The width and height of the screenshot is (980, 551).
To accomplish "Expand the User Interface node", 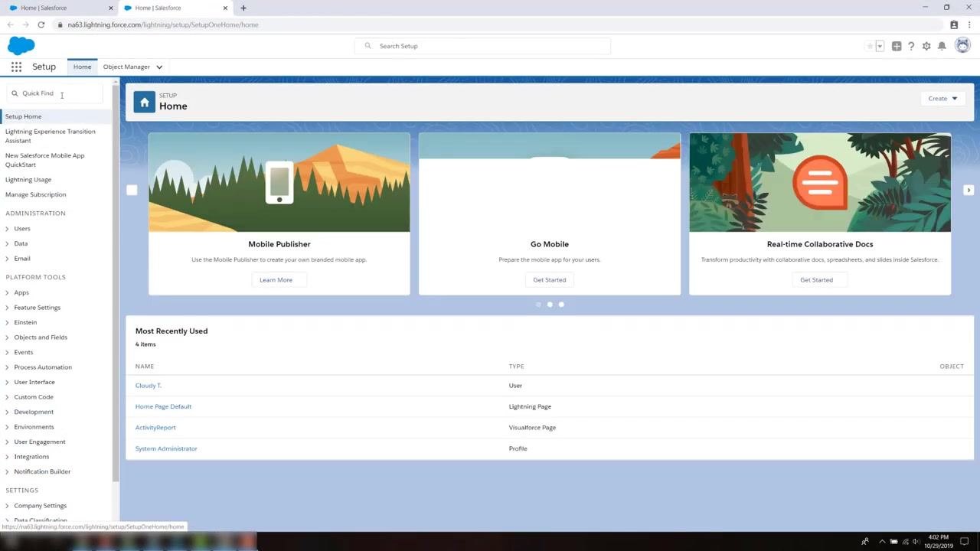I will coord(7,382).
